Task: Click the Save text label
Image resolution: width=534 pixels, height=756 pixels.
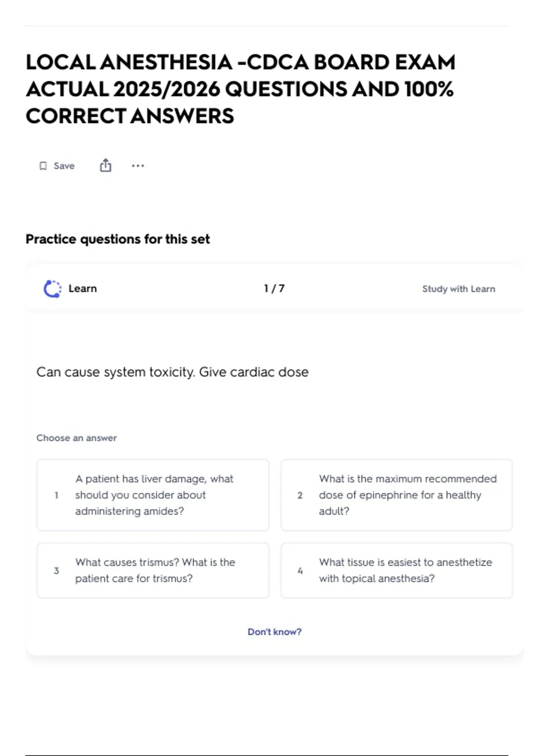Action: [x=64, y=166]
